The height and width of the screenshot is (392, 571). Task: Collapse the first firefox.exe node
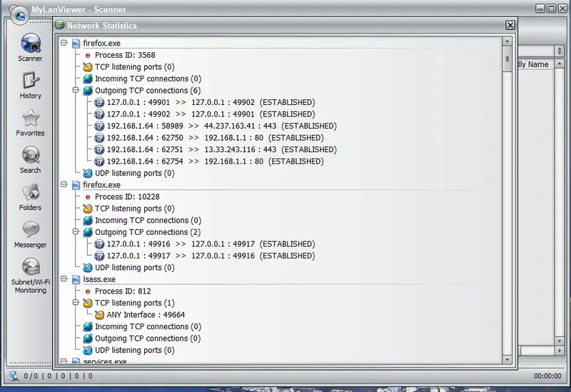click(64, 43)
